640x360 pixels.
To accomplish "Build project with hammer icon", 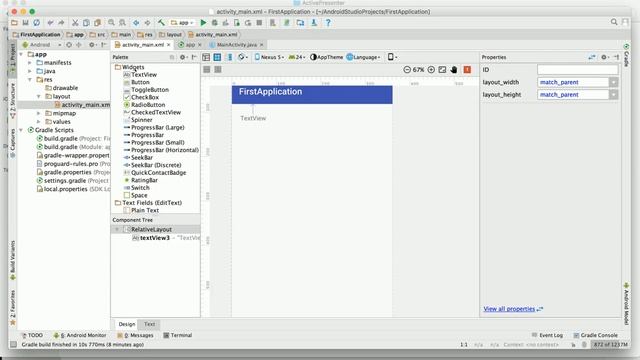I will point(162,23).
